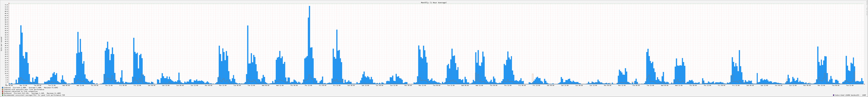Viewport: 868px width, 97px height.
Task: Click the Monthly (1 Hour Average) title
Action: tap(434, 2)
